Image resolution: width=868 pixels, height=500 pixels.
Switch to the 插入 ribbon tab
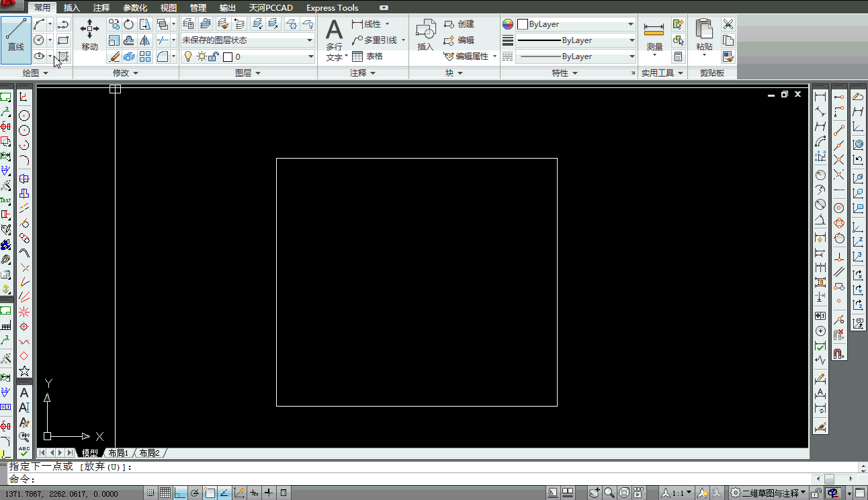(x=72, y=8)
